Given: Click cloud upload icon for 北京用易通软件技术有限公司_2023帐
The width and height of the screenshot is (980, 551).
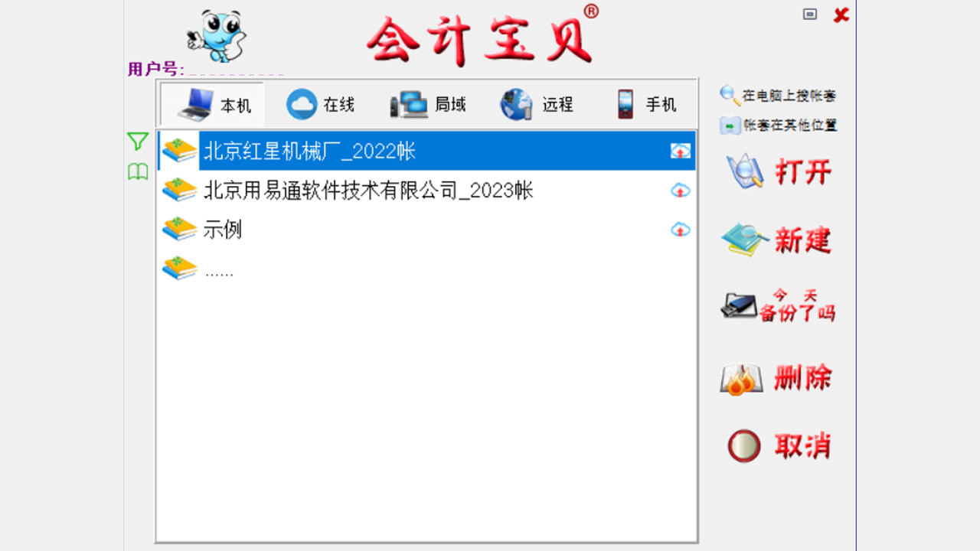Looking at the screenshot, I should (681, 190).
